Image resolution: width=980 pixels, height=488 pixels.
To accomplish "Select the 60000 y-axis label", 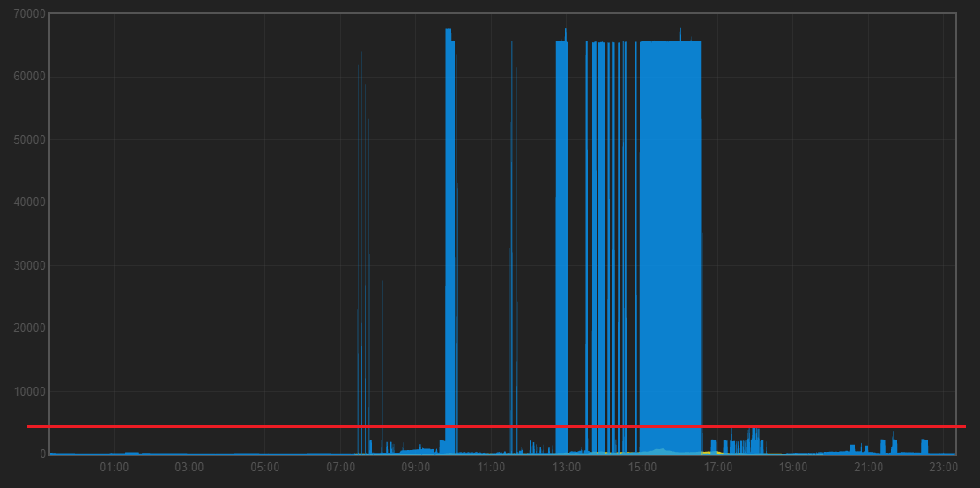I will pos(29,77).
